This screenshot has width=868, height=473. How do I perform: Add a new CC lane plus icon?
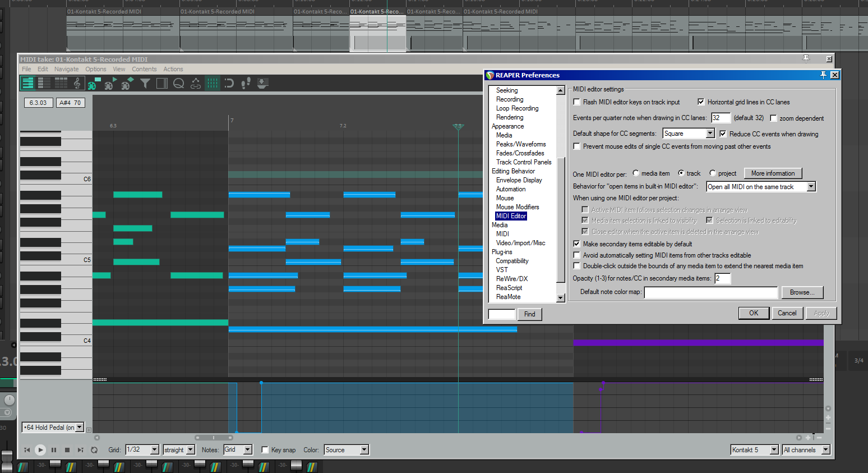pyautogui.click(x=89, y=430)
